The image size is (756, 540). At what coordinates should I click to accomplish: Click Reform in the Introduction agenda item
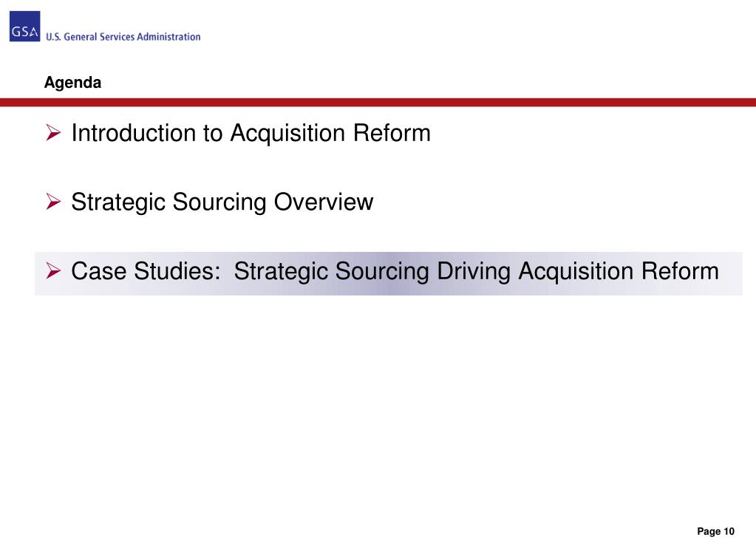(392, 132)
